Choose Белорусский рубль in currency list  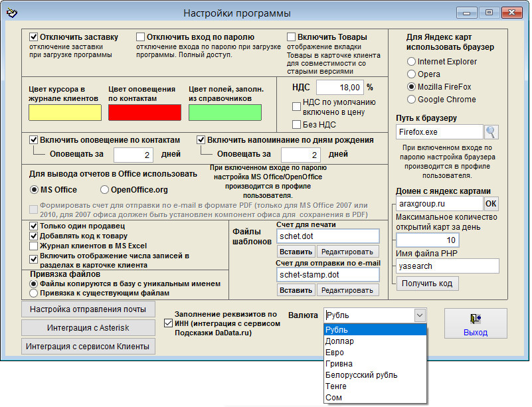[375, 375]
